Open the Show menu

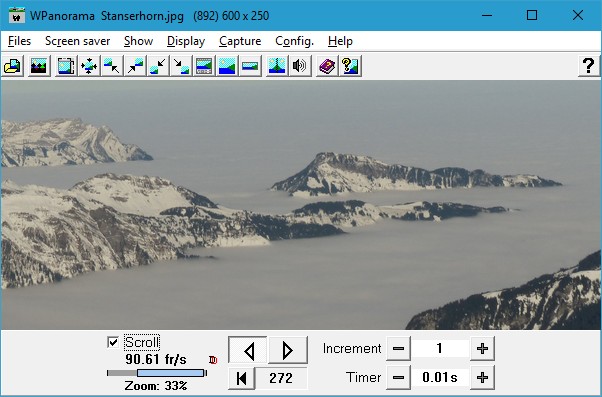(139, 41)
